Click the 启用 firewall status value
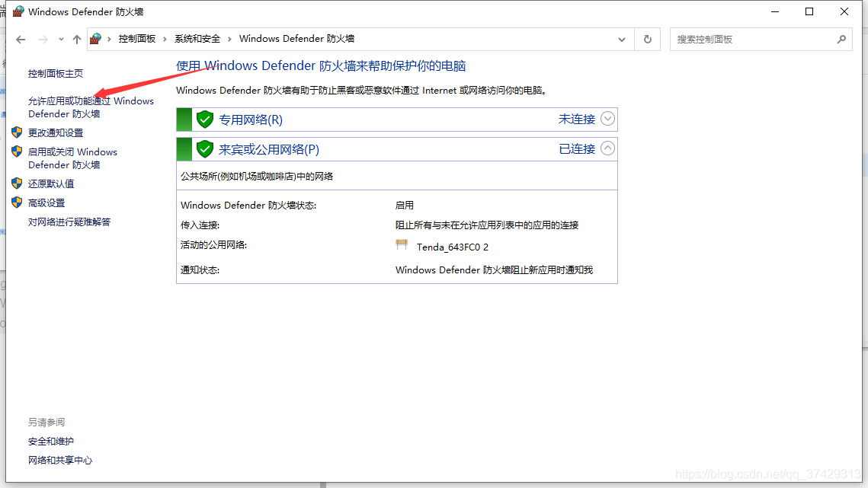Screen dimensions: 868x488 click(404, 206)
